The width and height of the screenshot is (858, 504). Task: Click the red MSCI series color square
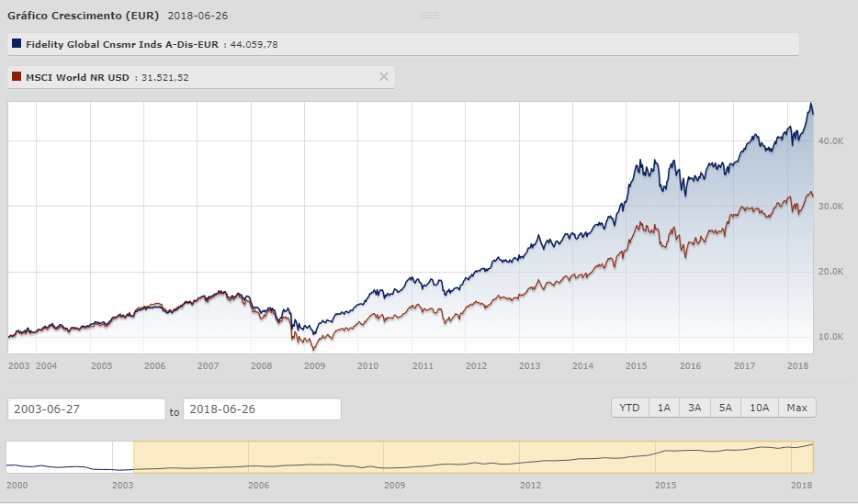tap(17, 77)
